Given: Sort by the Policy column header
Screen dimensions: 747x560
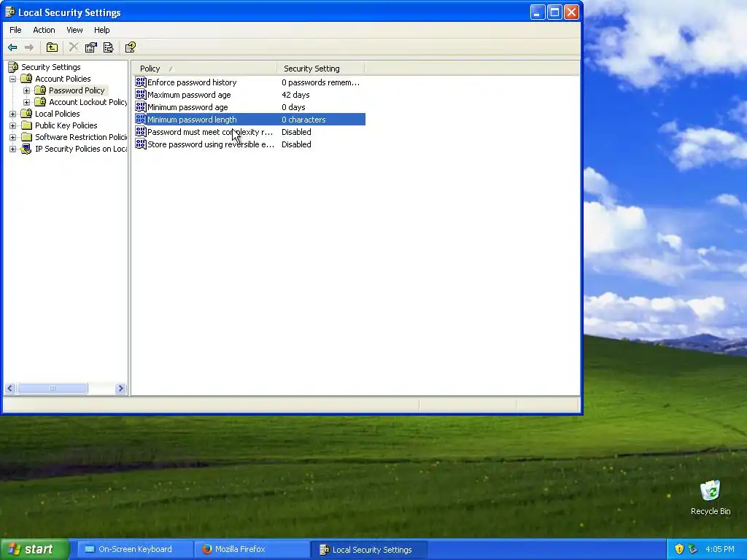Looking at the screenshot, I should 204,69.
